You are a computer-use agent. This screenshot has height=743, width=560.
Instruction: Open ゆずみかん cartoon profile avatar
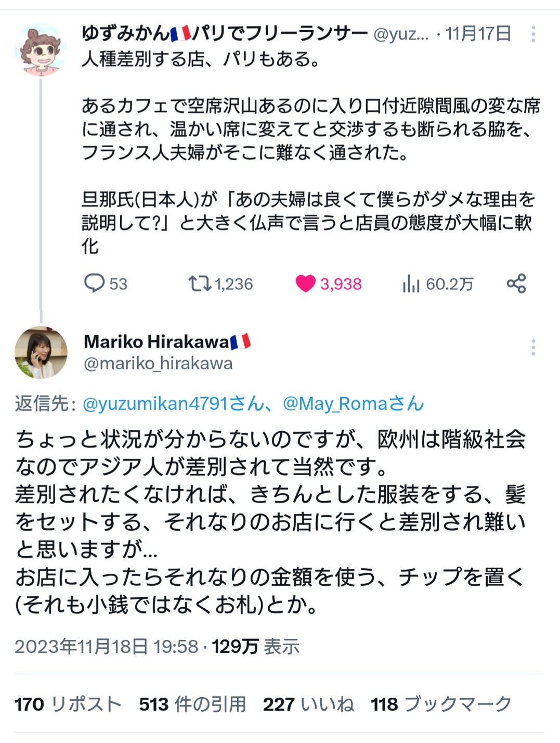point(41,50)
